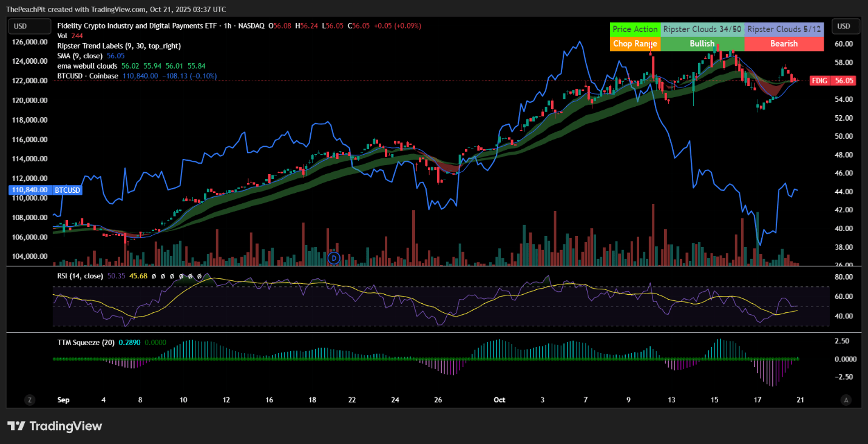Viewport: 868px width, 444px height.
Task: Toggle the ema webull clouds indicator legend
Action: tap(86, 66)
